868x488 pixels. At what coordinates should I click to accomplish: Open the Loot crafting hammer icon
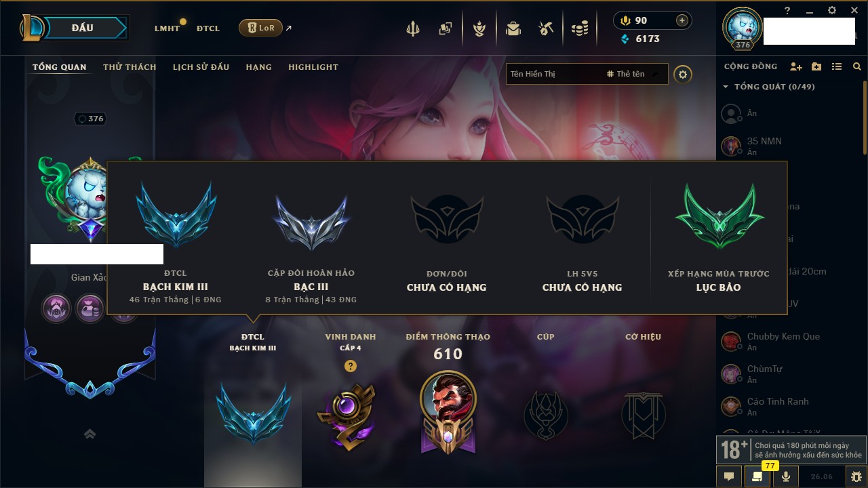point(546,28)
